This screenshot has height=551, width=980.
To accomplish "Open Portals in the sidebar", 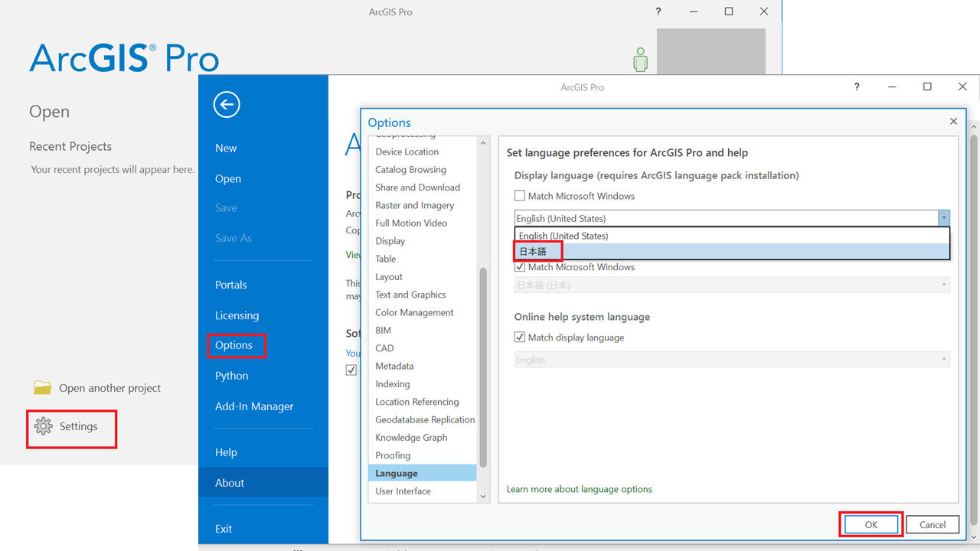I will tap(230, 285).
